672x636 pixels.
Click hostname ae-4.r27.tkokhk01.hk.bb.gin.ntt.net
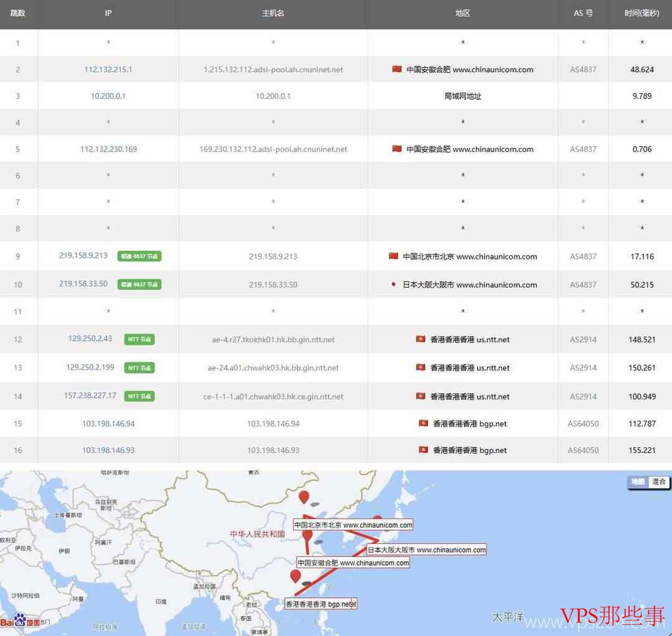(273, 339)
